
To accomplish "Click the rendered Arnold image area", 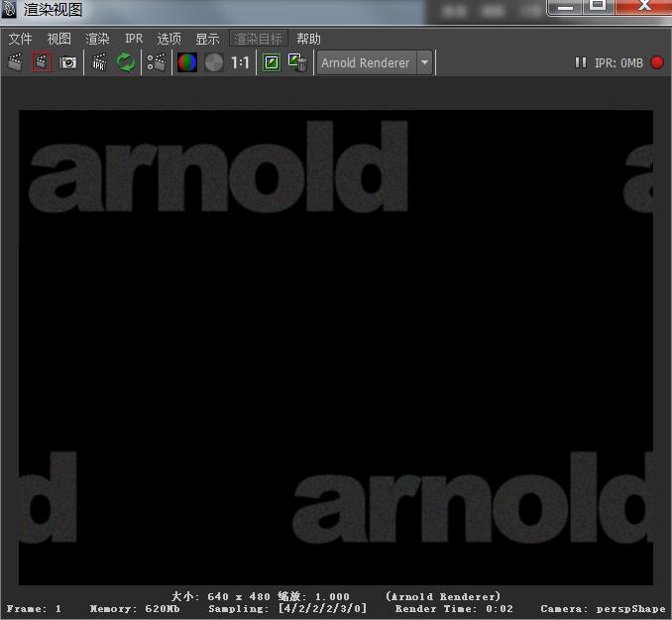I will tap(336, 348).
